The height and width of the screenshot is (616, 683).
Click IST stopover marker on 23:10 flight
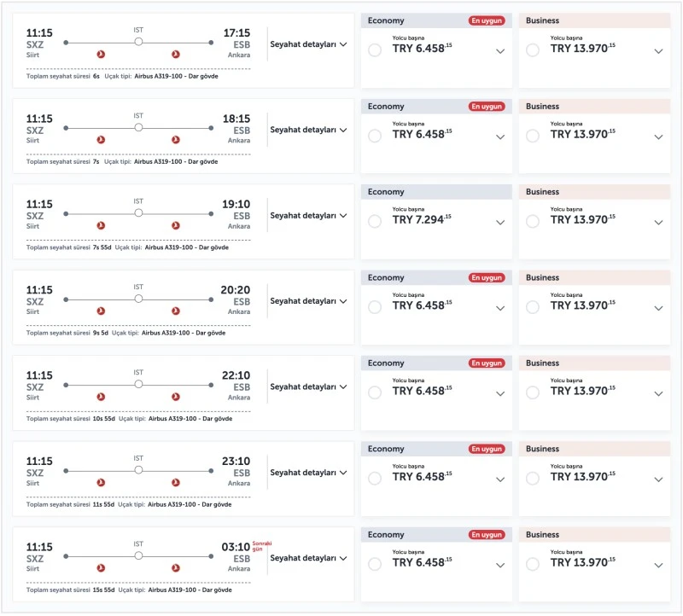click(138, 470)
